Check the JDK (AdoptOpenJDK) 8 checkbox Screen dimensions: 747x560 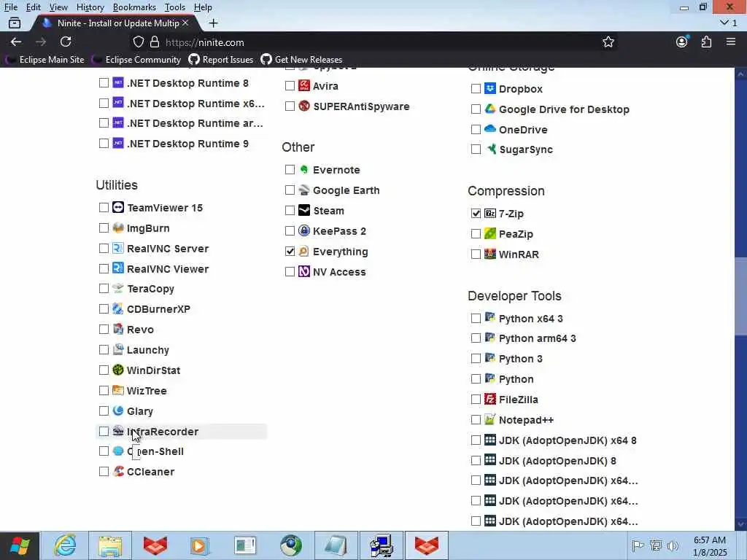(x=476, y=461)
